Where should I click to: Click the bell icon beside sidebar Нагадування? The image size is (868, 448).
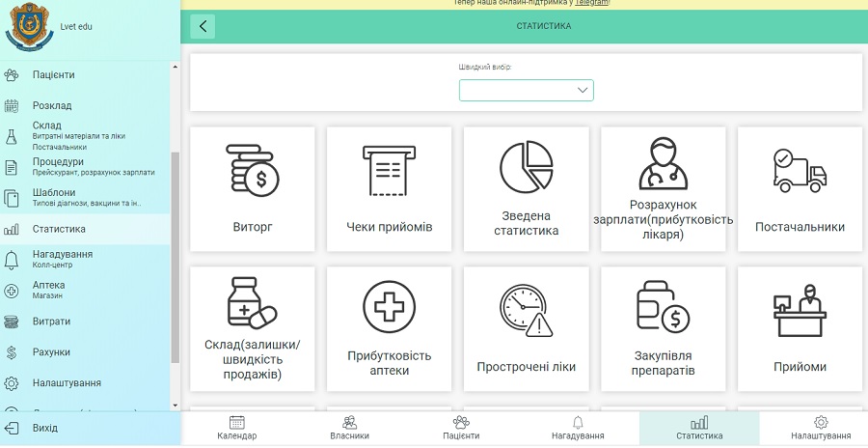11,260
